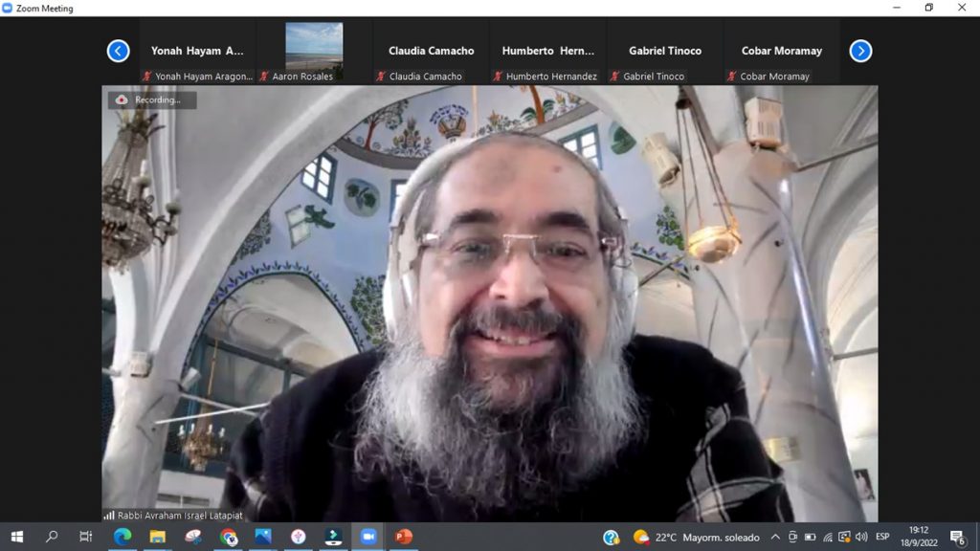Screen dimensions: 980x551
Task: Launch Microsoft Edge from the taskbar
Action: [x=122, y=537]
